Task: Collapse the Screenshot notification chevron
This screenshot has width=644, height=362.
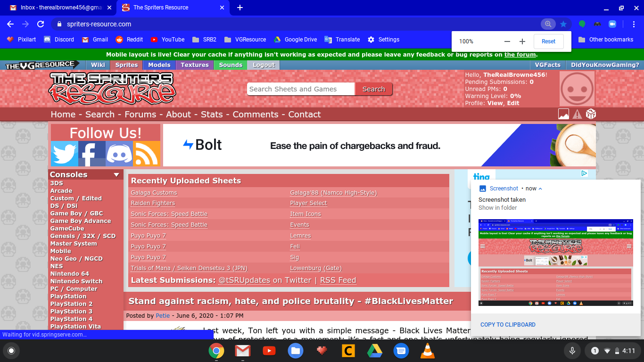Action: [540, 189]
